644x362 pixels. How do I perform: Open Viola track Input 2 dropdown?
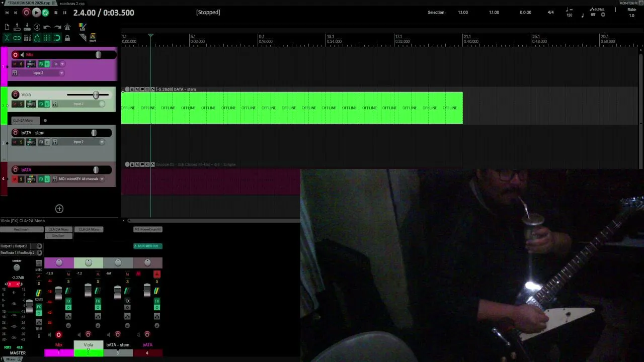click(x=82, y=104)
